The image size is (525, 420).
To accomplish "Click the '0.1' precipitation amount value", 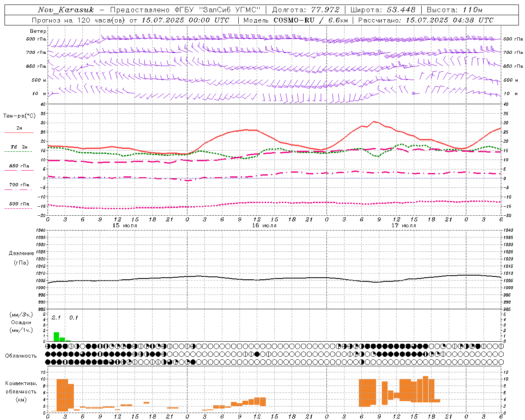I will point(73,317).
